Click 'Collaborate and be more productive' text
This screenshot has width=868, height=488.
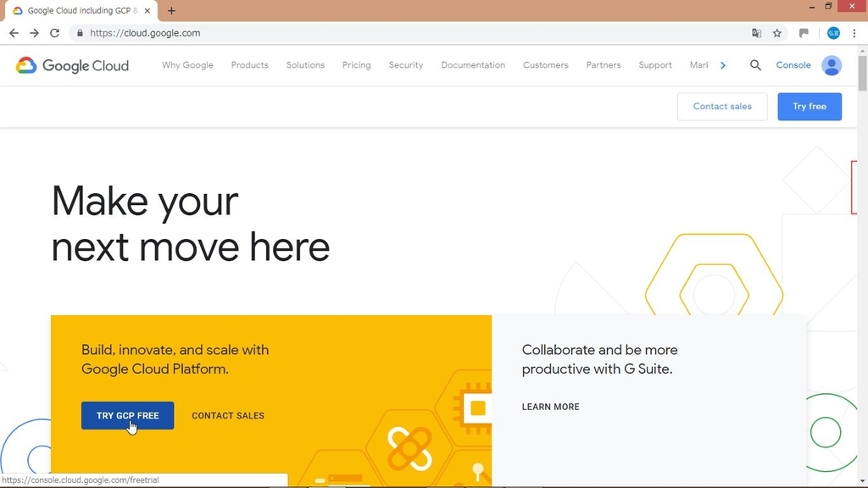tap(599, 359)
